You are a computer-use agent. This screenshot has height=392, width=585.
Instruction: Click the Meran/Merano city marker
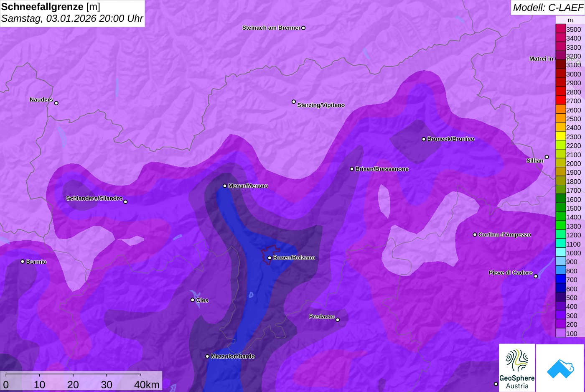click(225, 186)
